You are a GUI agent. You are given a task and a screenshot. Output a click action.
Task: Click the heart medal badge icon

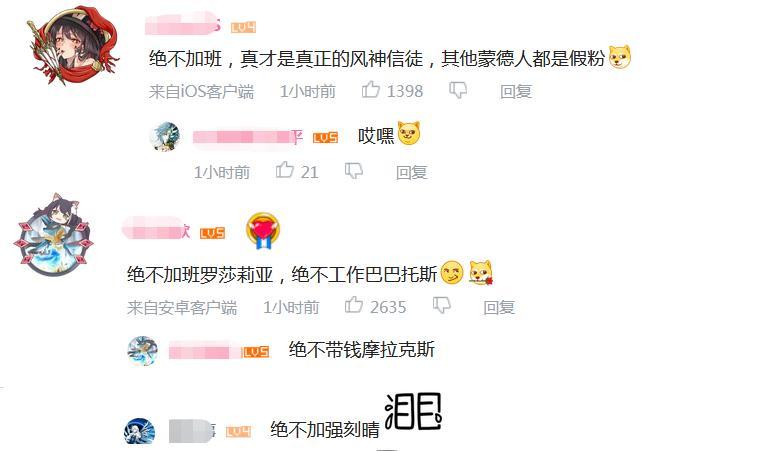coord(263,230)
